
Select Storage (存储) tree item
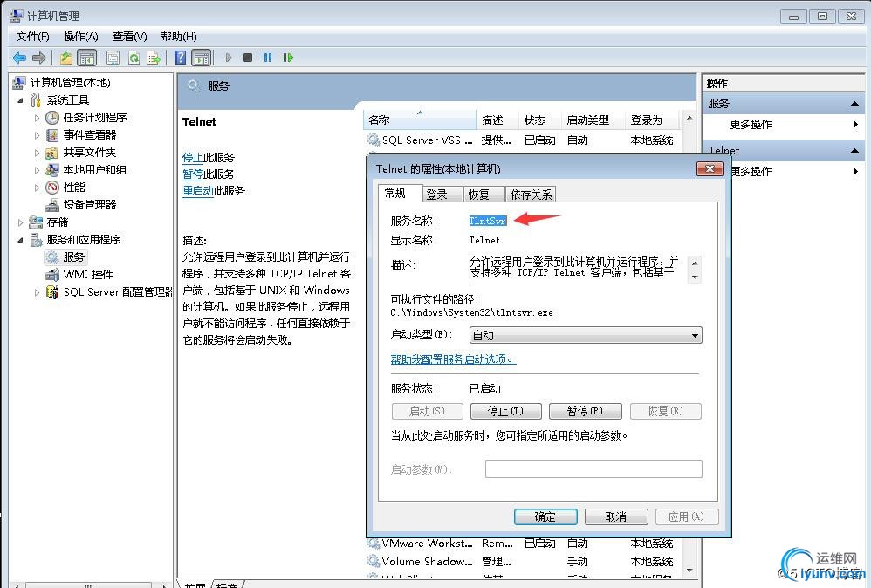(x=58, y=222)
